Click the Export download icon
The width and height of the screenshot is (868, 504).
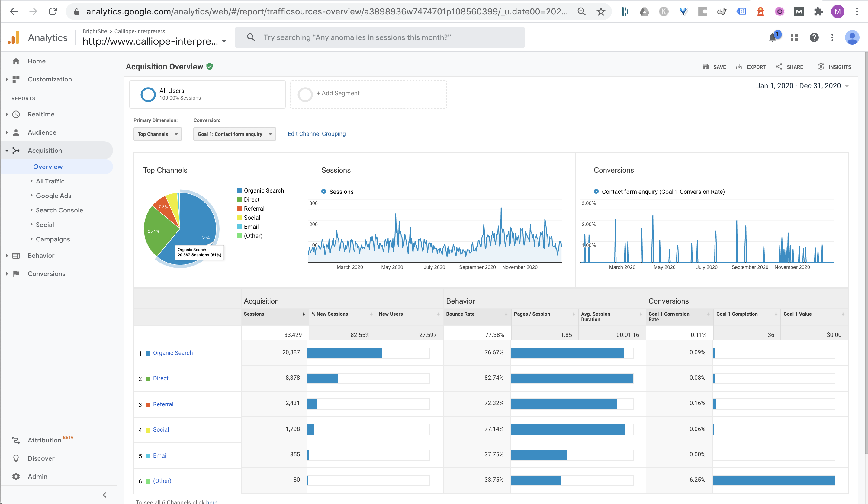(739, 67)
